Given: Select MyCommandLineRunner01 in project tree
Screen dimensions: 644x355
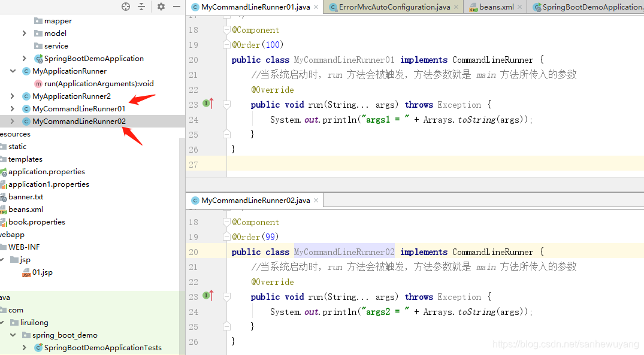Looking at the screenshot, I should [79, 109].
